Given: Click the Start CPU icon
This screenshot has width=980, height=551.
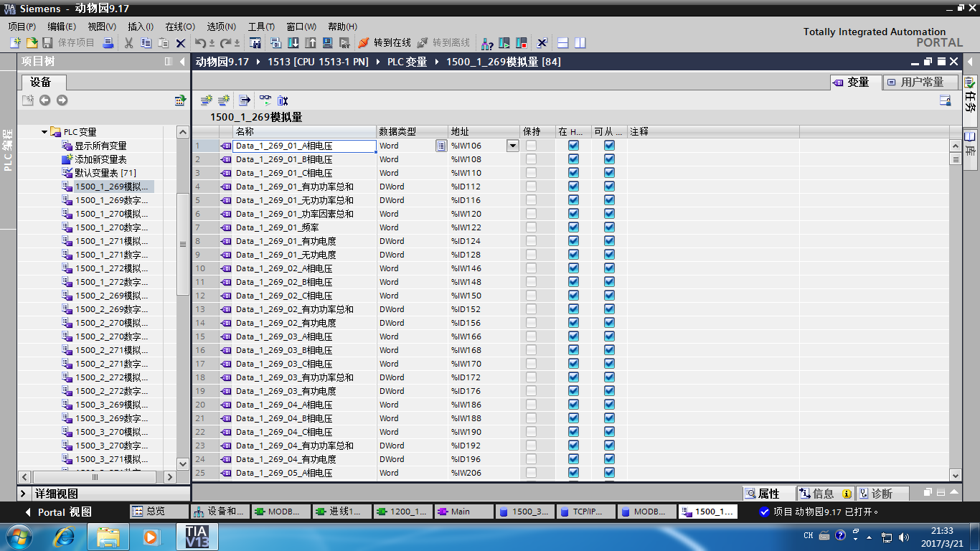Looking at the screenshot, I should [504, 43].
